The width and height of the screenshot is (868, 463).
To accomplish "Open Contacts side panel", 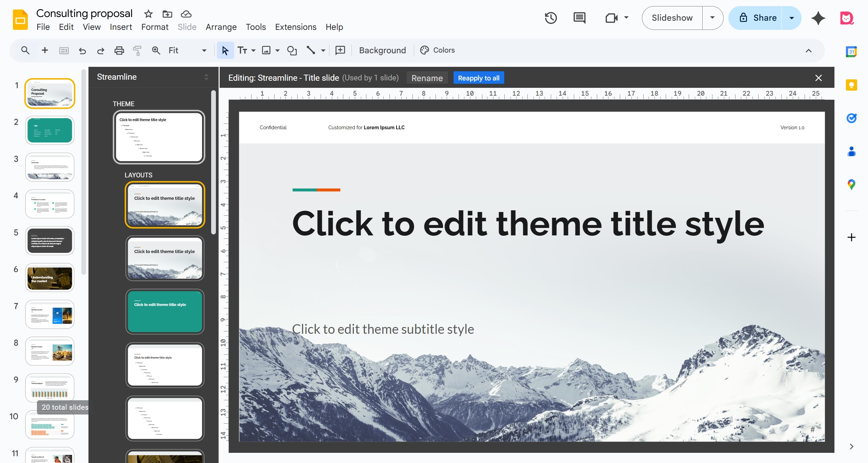I will pos(851,151).
